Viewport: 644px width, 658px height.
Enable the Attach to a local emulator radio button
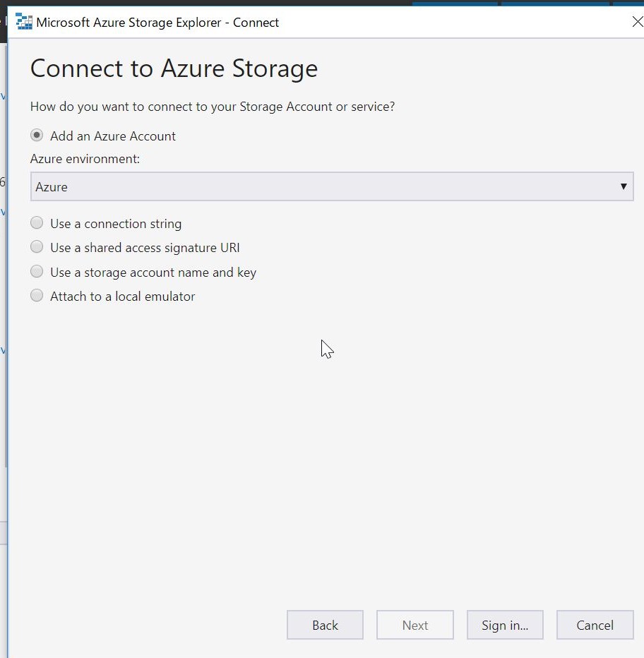[x=37, y=296]
